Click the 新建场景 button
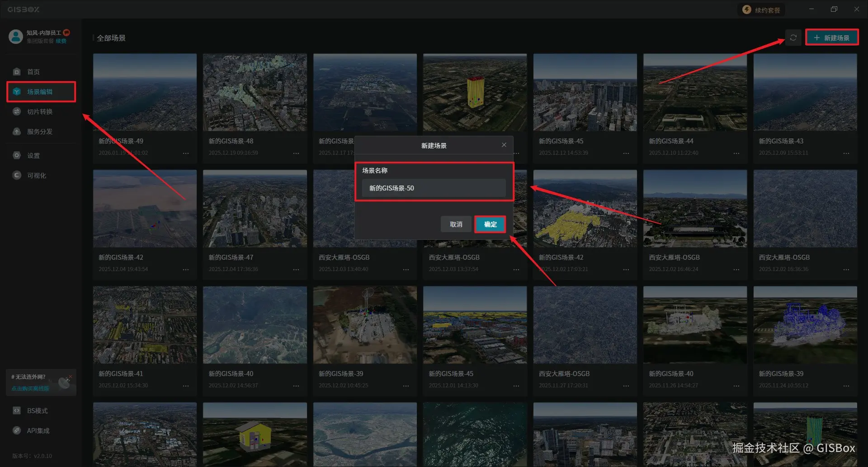This screenshot has height=467, width=868. 832,38
